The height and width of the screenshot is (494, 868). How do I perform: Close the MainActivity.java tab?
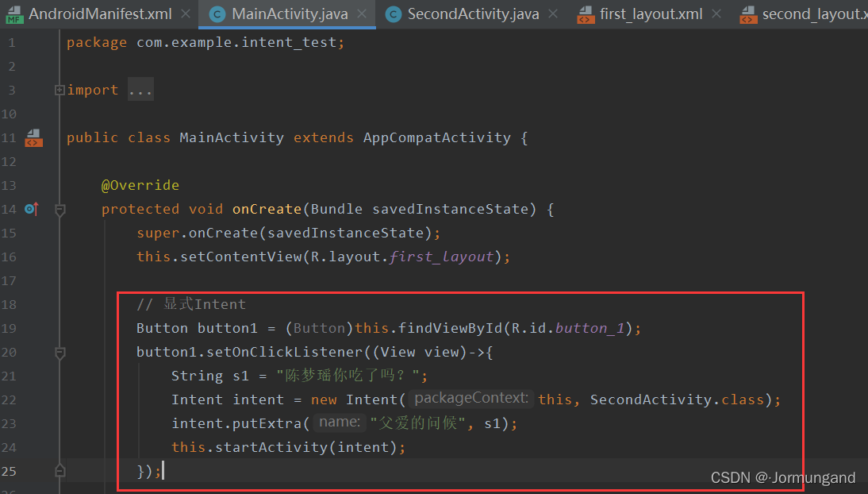(x=362, y=14)
